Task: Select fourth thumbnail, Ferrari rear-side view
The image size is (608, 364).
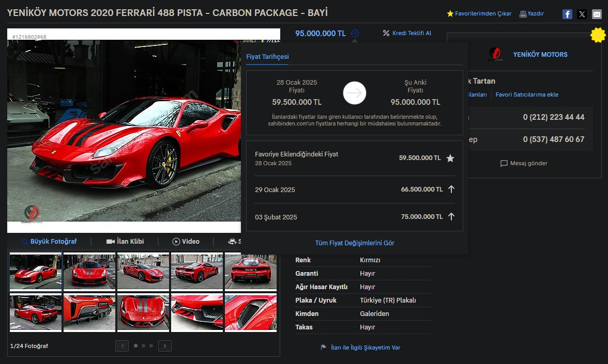Action: (x=197, y=271)
